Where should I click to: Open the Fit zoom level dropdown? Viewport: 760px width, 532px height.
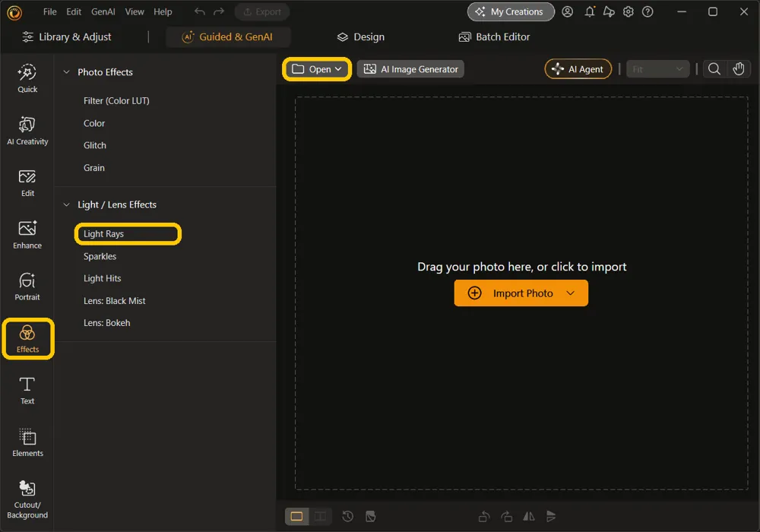[x=657, y=69]
